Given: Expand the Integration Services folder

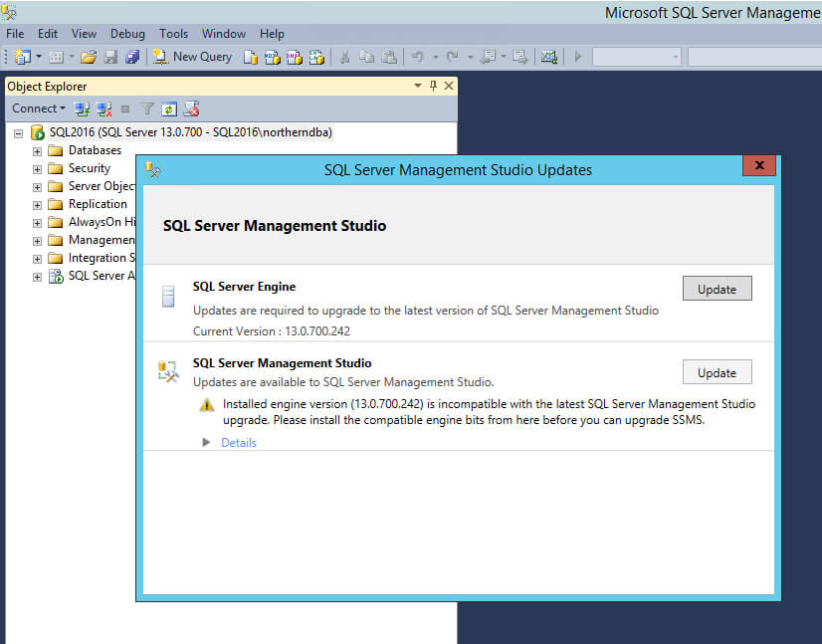Looking at the screenshot, I should click(x=37, y=259).
